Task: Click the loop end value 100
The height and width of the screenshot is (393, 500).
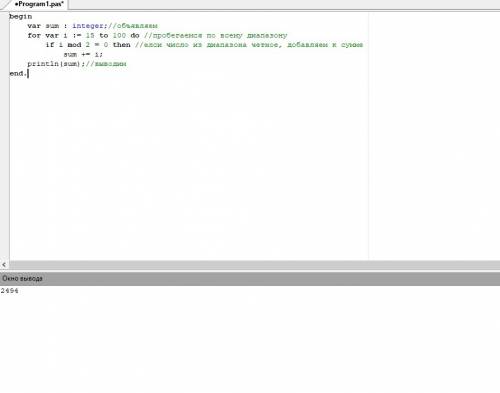Action: pos(119,35)
